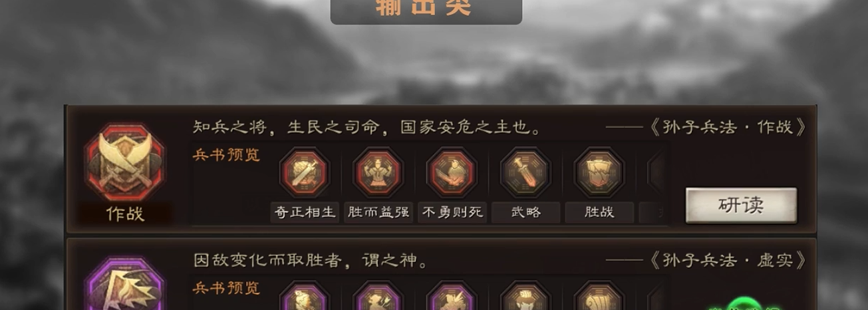The width and height of the screenshot is (868, 310).
Task: Click the 不勇则死 name label
Action: point(452,213)
